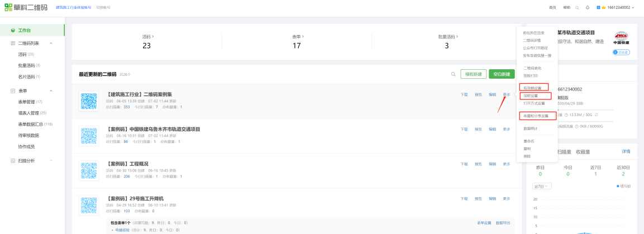
Task: Click the 工作台 sidebar icon
Action: coord(13,30)
